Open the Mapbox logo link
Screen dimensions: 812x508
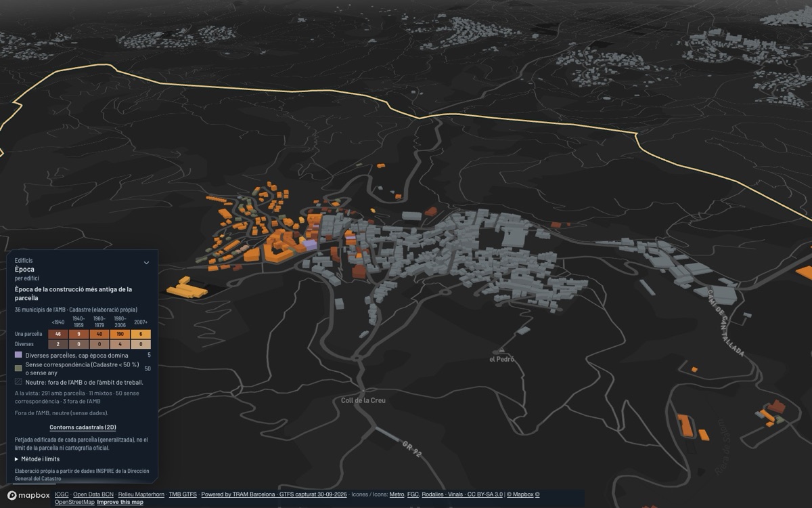[28, 496]
